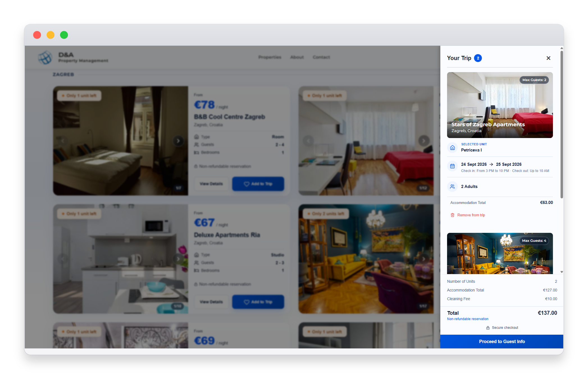The height and width of the screenshot is (379, 588).
Task: Click the lock icon beside Secure checkout
Action: (x=488, y=328)
